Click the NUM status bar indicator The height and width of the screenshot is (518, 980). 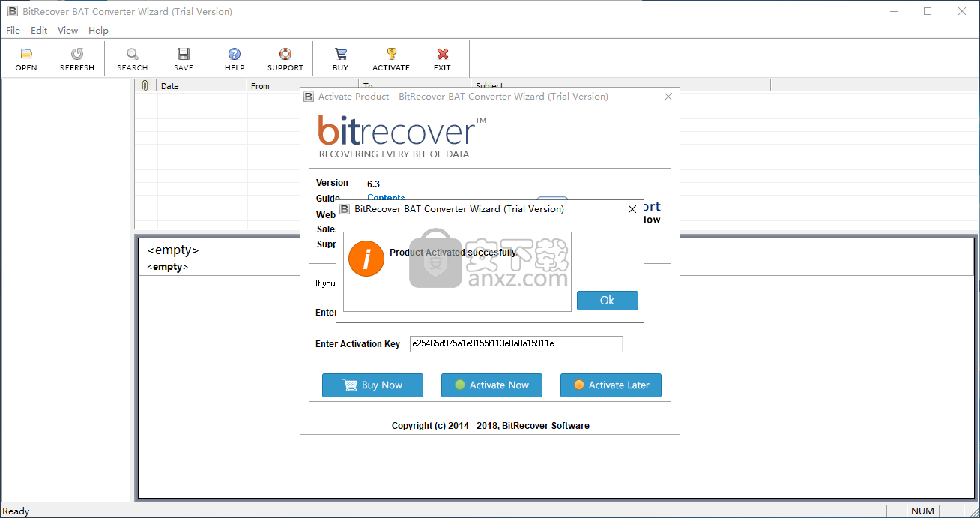tap(922, 511)
